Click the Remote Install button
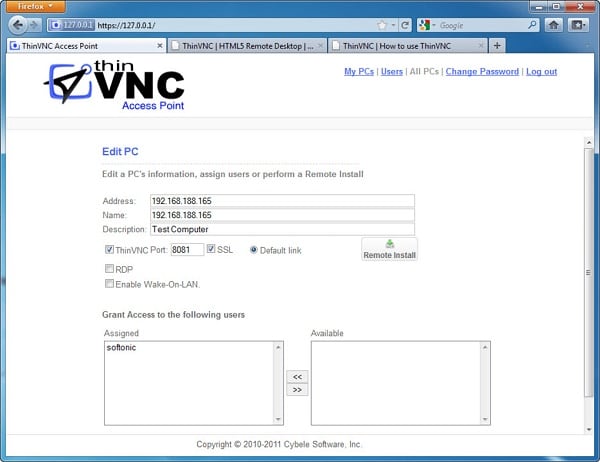600x462 pixels. 389,249
